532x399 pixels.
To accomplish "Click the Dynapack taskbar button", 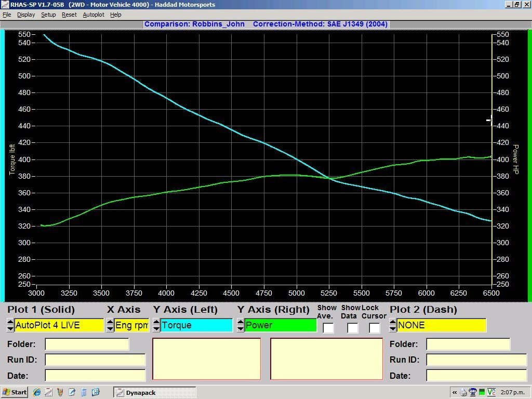I will pos(155,393).
